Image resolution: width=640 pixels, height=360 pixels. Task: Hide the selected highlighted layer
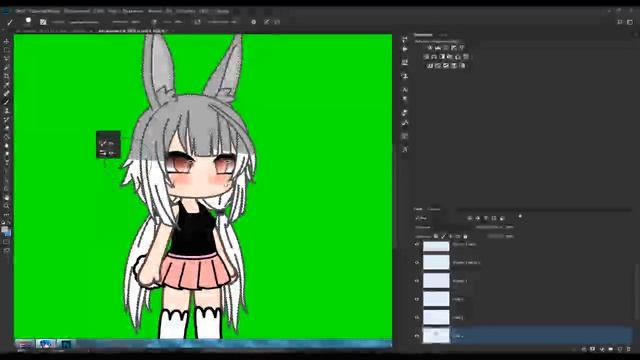tap(417, 336)
